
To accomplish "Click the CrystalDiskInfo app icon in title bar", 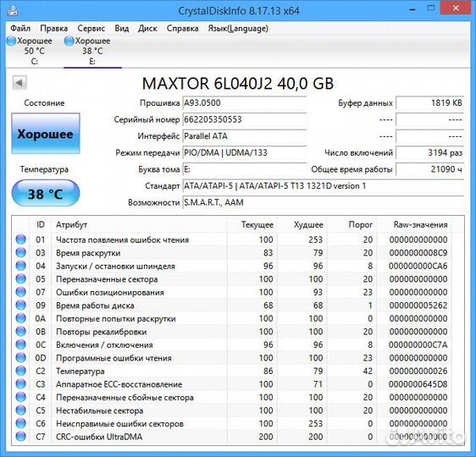I will coord(13,11).
